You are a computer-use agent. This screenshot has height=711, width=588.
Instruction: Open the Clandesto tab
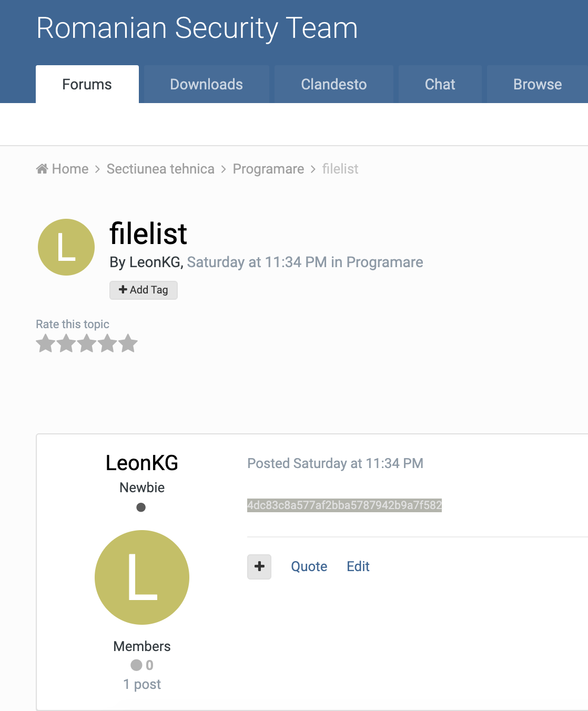(333, 84)
